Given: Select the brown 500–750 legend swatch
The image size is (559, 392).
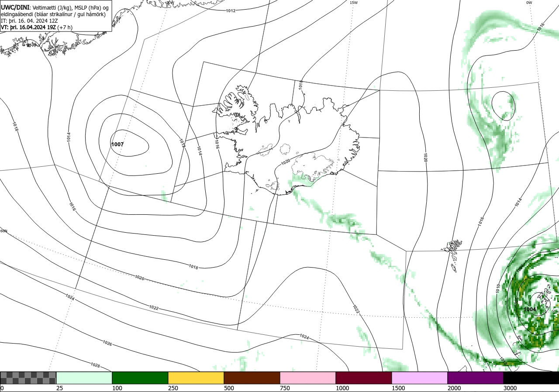Looking at the screenshot, I should [x=252, y=378].
